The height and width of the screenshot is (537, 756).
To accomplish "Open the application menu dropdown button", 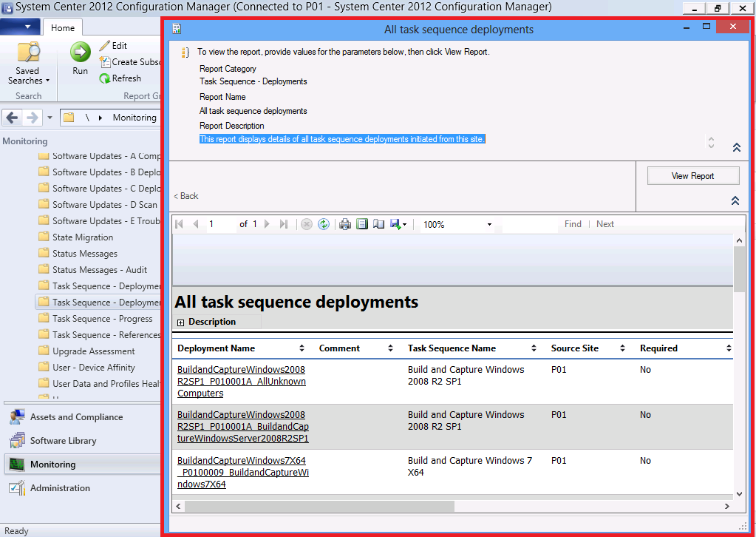I will point(20,27).
